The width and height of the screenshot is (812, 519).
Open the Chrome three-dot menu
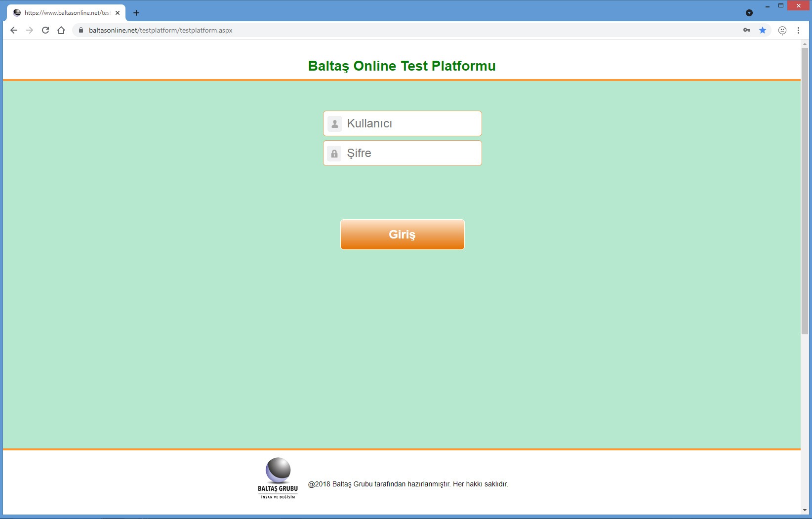click(798, 30)
